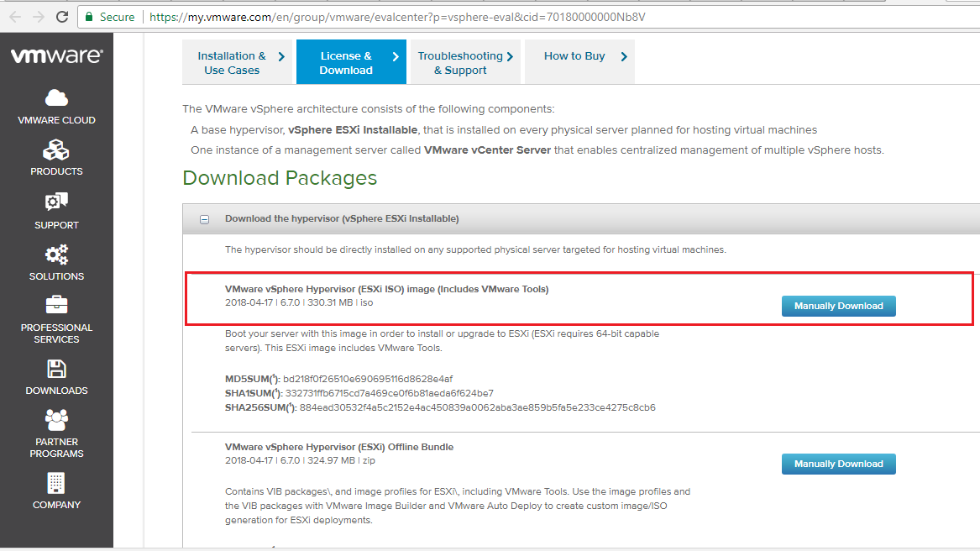The width and height of the screenshot is (980, 551).
Task: Open Partner Programs via the people icon
Action: click(56, 420)
